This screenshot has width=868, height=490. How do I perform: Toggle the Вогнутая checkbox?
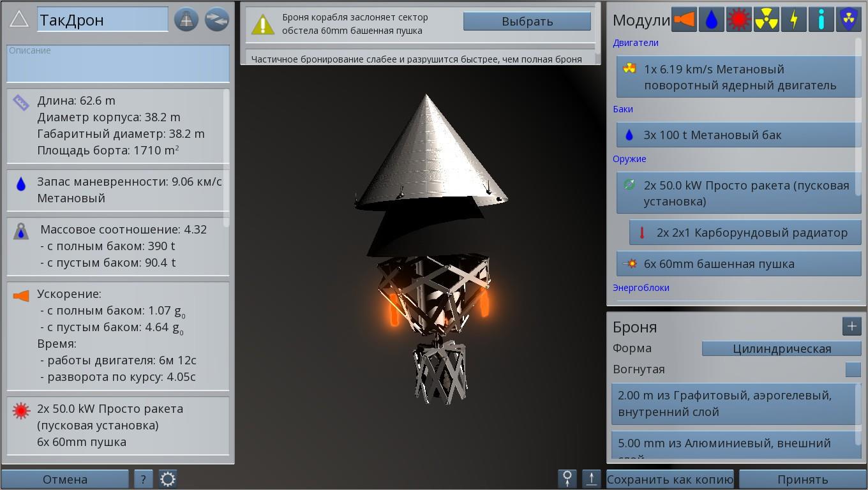(x=853, y=369)
